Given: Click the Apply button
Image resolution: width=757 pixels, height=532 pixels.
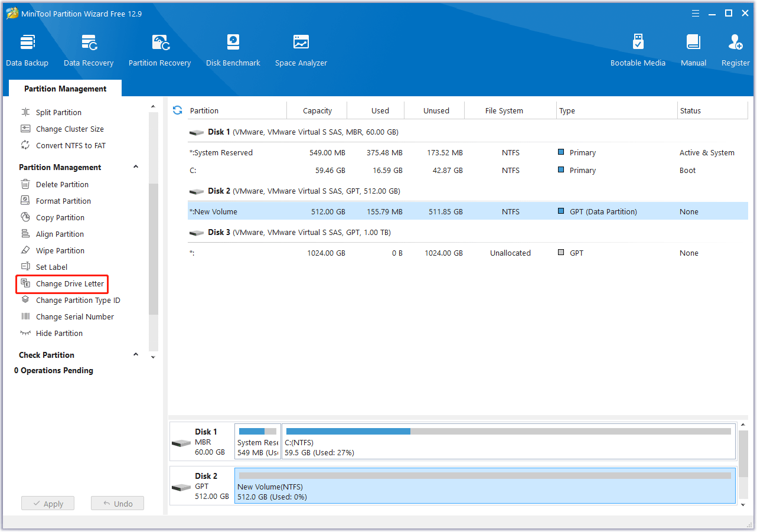Looking at the screenshot, I should (x=48, y=504).
